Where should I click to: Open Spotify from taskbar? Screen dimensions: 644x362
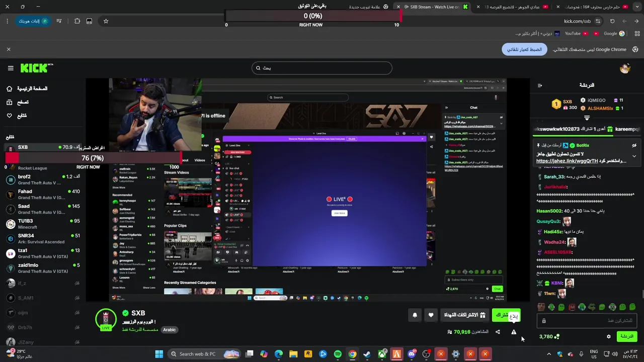coord(338,354)
